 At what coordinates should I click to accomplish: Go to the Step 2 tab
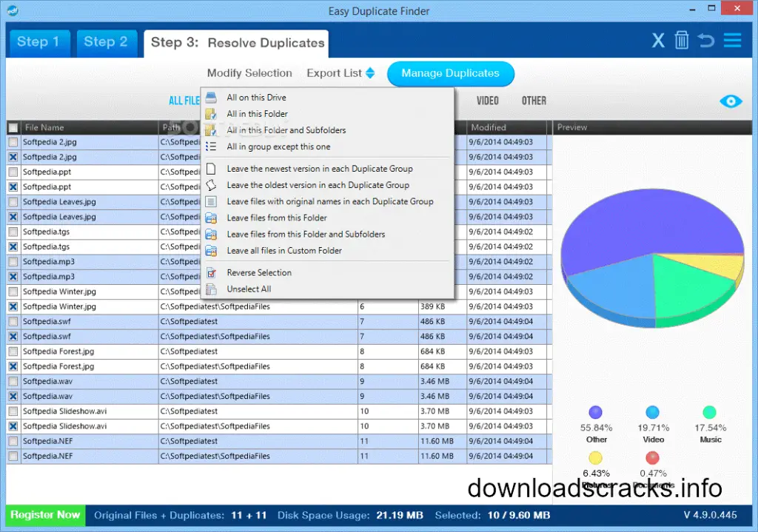pos(105,42)
